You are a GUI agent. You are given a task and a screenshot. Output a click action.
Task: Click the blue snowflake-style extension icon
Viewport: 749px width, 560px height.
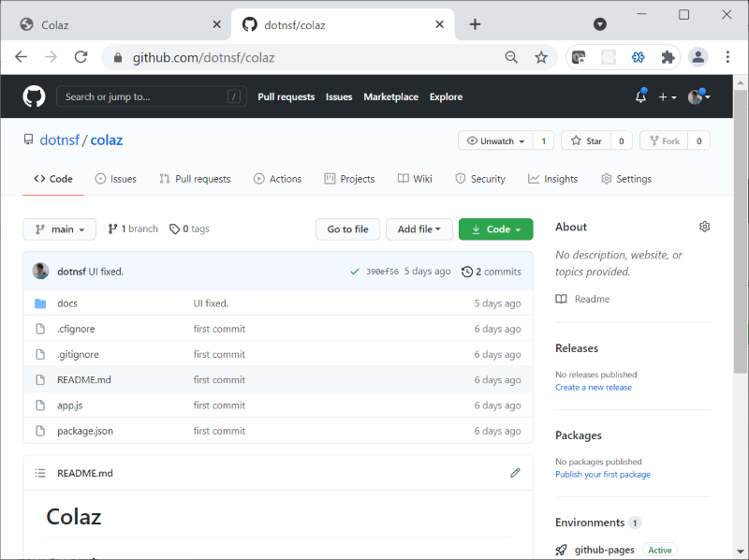[638, 57]
